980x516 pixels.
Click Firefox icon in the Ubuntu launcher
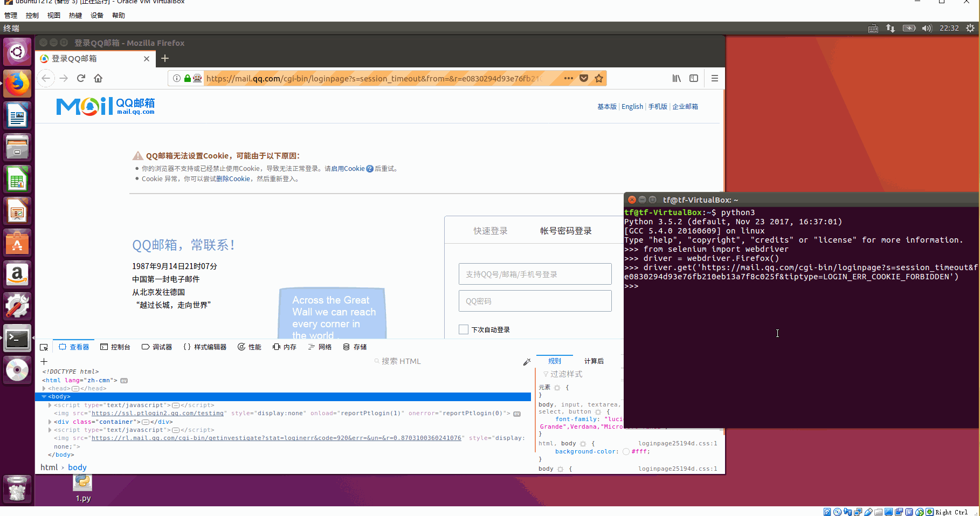pos(17,84)
